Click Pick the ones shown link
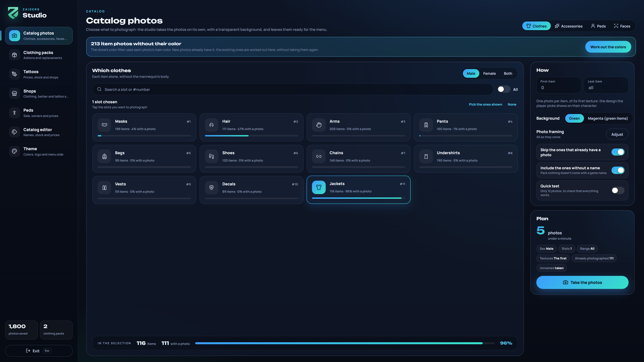644x362 pixels. [485, 104]
